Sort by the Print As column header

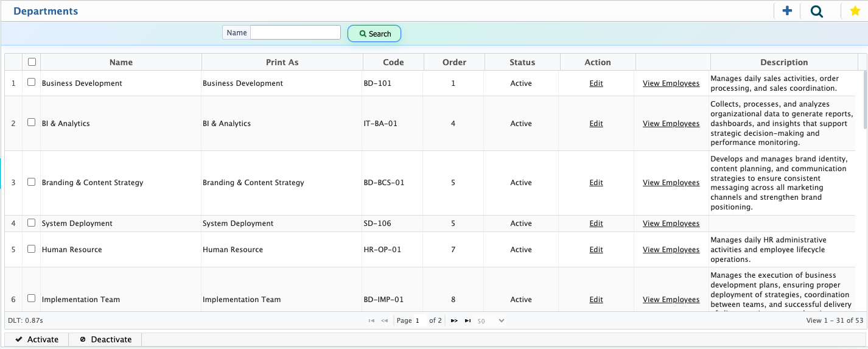pyautogui.click(x=282, y=62)
